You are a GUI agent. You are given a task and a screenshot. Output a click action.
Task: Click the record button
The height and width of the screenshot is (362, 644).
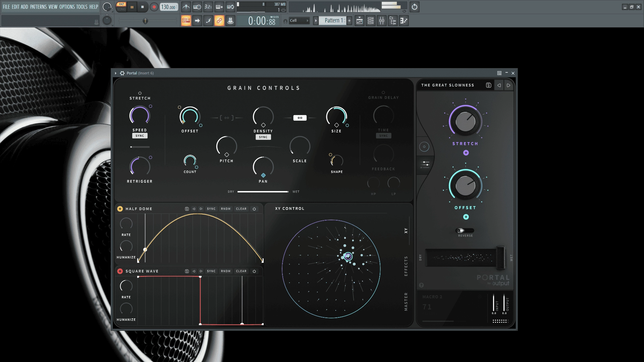click(154, 7)
